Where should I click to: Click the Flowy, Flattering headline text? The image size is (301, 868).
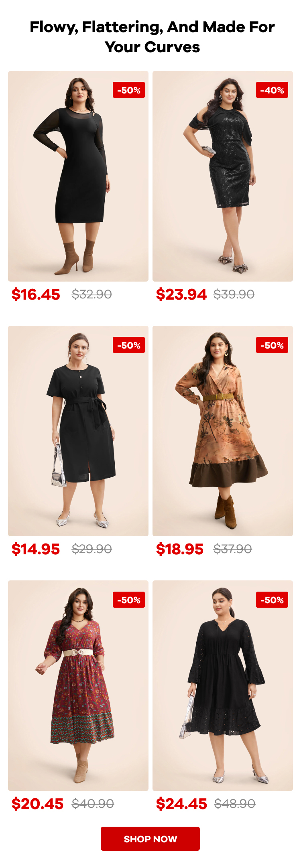coord(152,37)
